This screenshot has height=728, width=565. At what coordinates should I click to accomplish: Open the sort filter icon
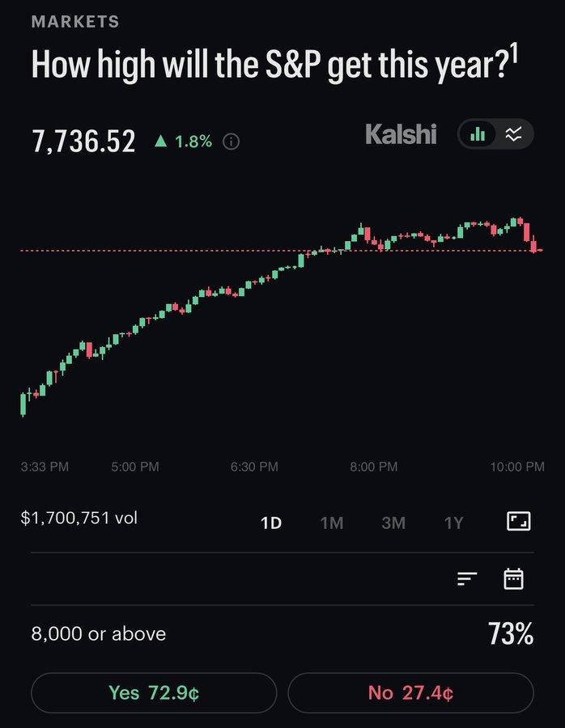(467, 578)
